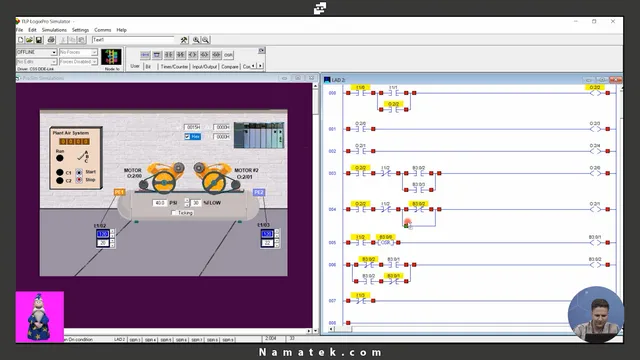Pick the output energize coil instruction
640x360 pixels.
[x=193, y=55]
